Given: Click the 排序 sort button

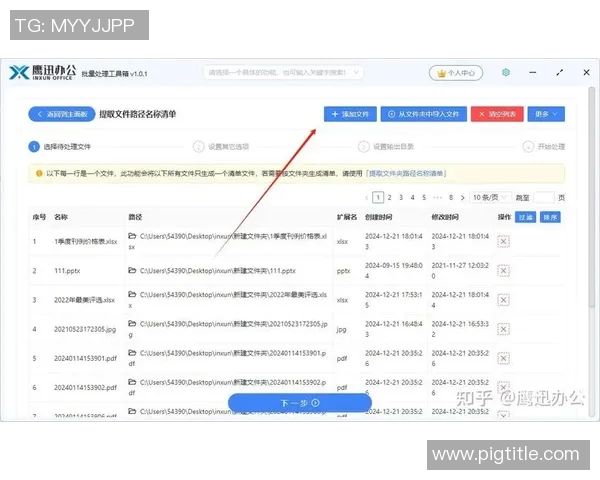Looking at the screenshot, I should click(550, 217).
